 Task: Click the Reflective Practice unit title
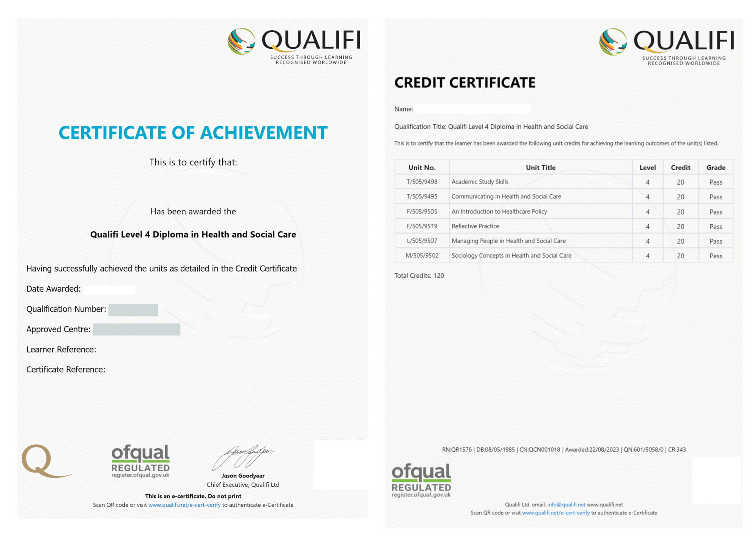[475, 226]
